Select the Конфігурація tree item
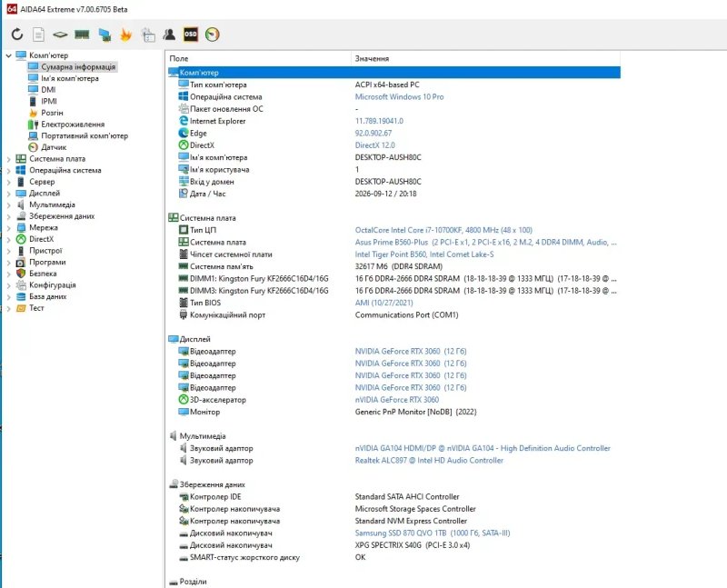Image resolution: width=727 pixels, height=588 pixels. coord(53,285)
